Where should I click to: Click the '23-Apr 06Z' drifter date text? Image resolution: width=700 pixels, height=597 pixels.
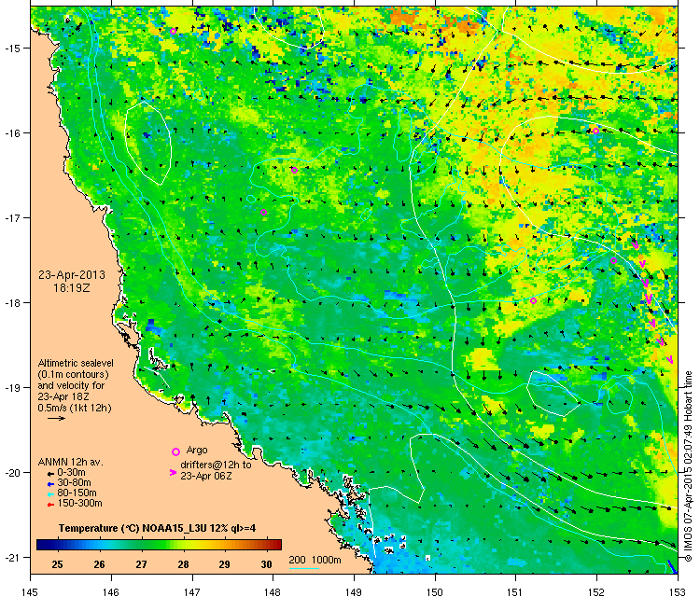[x=206, y=476]
